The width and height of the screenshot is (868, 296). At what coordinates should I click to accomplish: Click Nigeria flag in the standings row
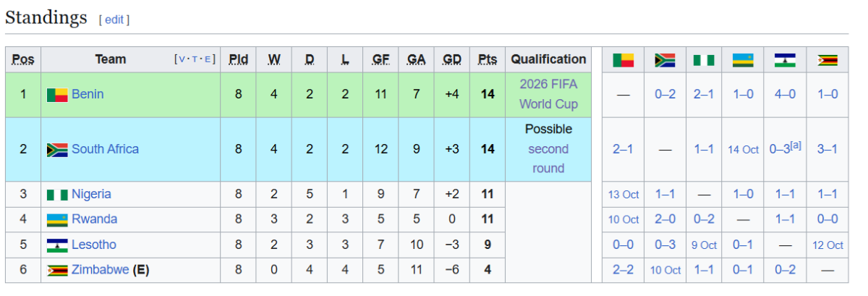tap(57, 195)
